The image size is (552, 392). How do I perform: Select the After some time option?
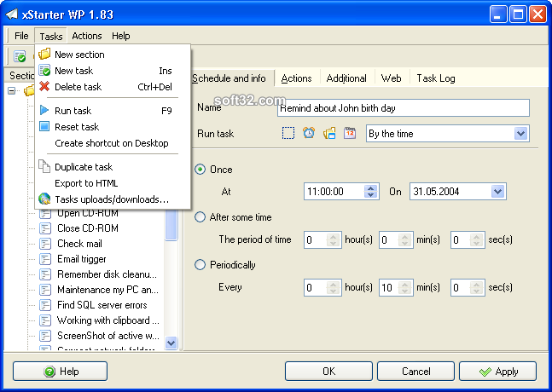pyautogui.click(x=200, y=217)
